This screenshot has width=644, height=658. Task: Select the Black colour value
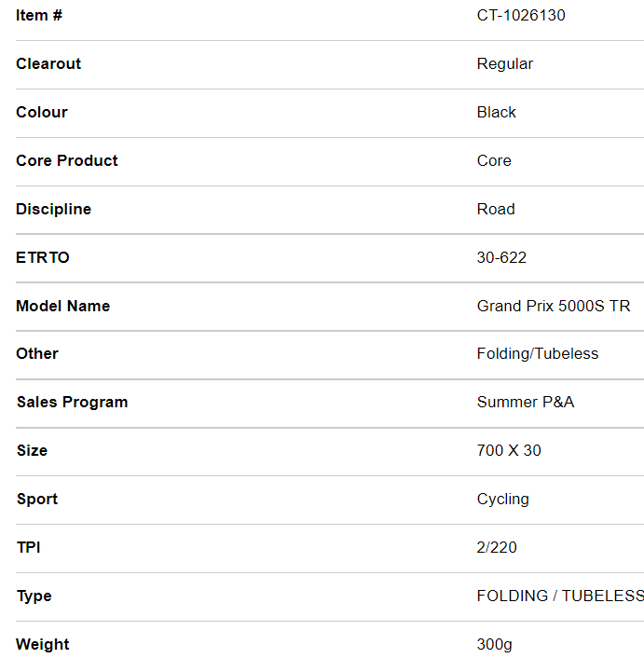point(496,113)
